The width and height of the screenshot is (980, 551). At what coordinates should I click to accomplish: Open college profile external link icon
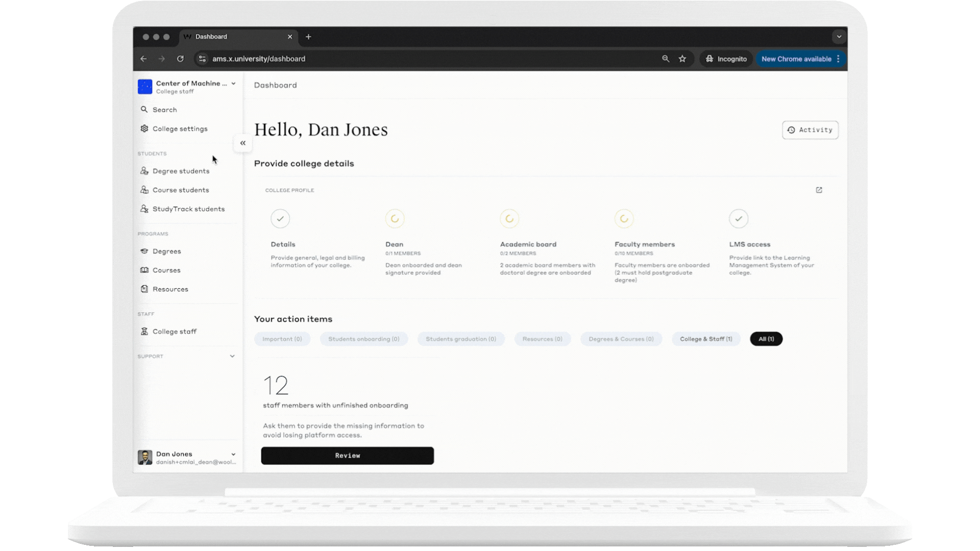[x=819, y=190]
